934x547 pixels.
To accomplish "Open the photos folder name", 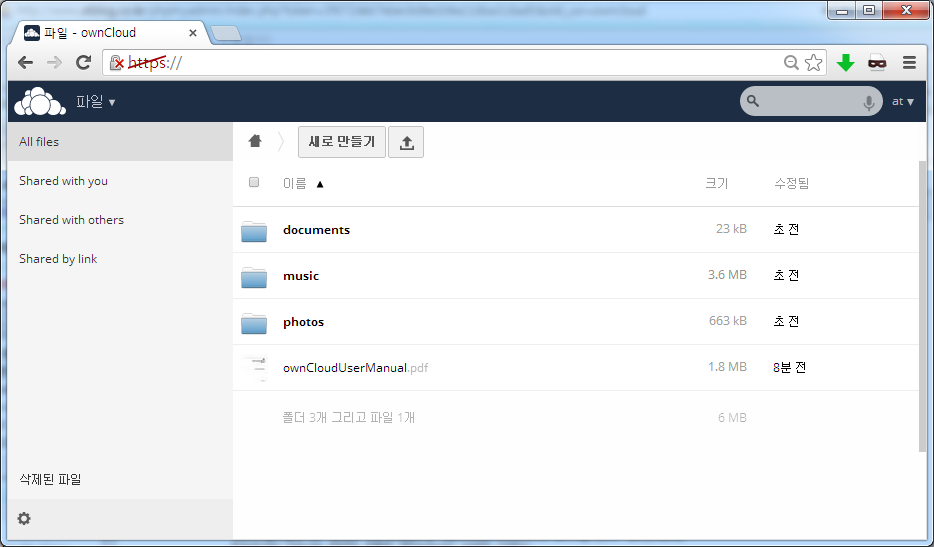I will [303, 322].
